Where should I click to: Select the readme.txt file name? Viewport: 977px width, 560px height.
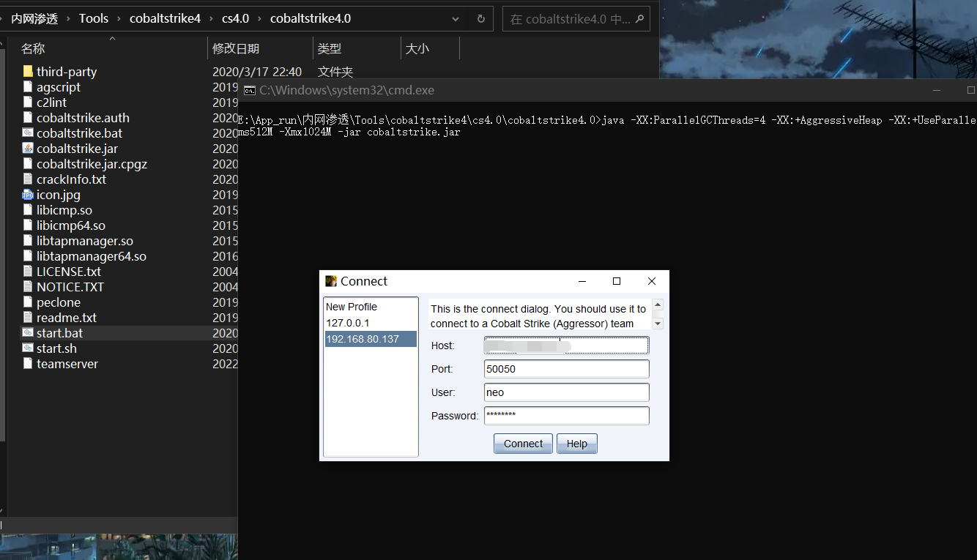[x=67, y=318]
